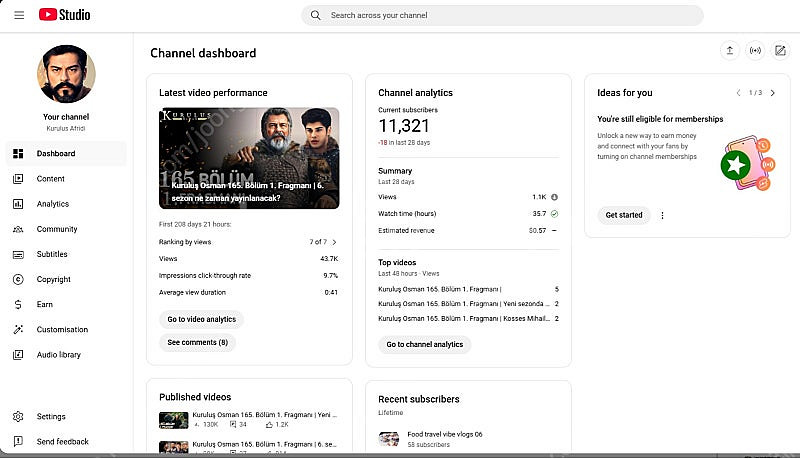Viewport: 800px width, 459px height.
Task: Click the Settings gear icon
Action: click(18, 417)
